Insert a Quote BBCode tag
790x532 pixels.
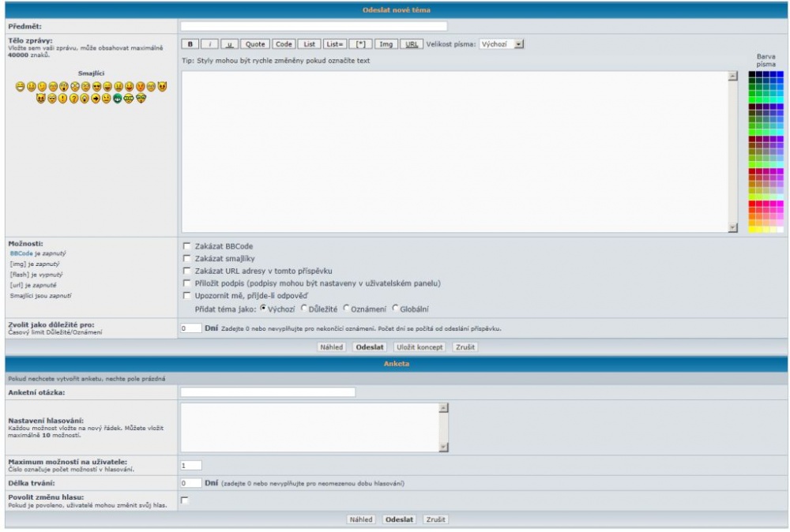255,44
